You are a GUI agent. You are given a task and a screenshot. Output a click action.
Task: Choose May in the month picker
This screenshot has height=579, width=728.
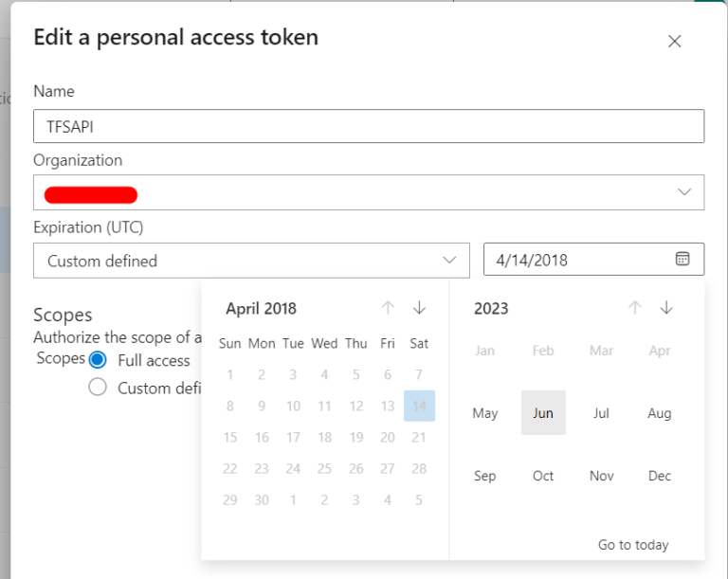pos(484,413)
